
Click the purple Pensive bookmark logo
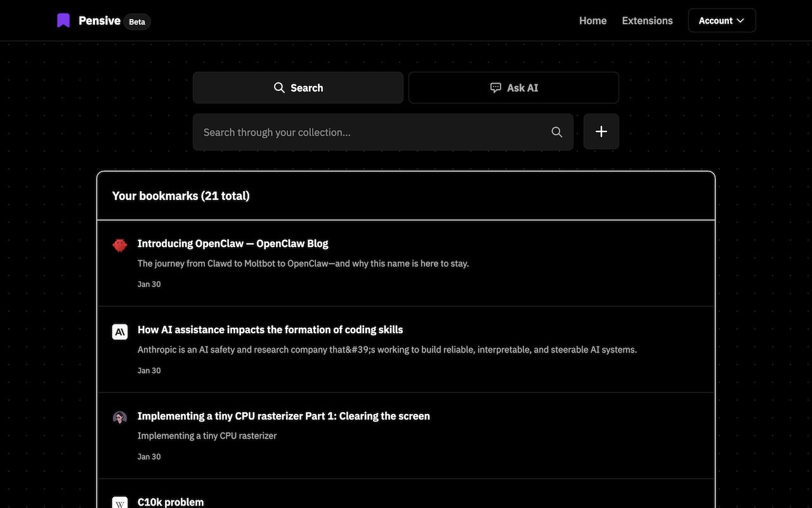coord(63,21)
